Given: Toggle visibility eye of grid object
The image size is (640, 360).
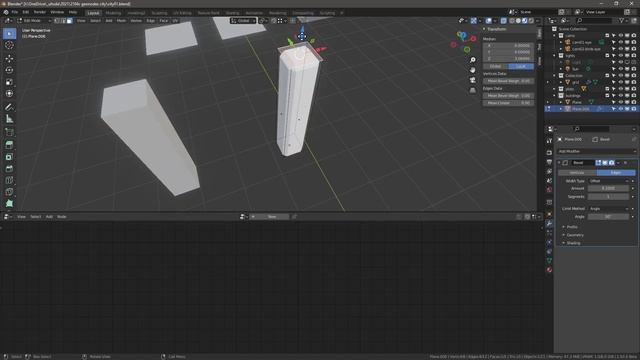Looking at the screenshot, I should [620, 82].
